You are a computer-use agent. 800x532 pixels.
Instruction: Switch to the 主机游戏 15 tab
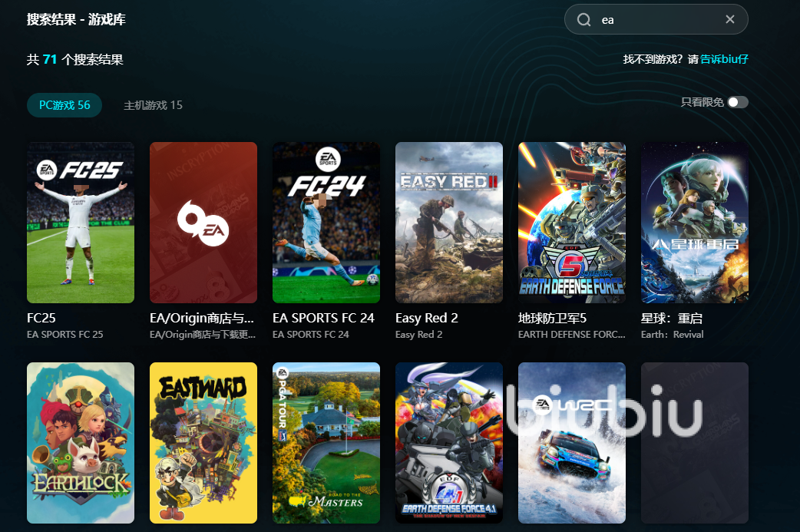(x=153, y=105)
